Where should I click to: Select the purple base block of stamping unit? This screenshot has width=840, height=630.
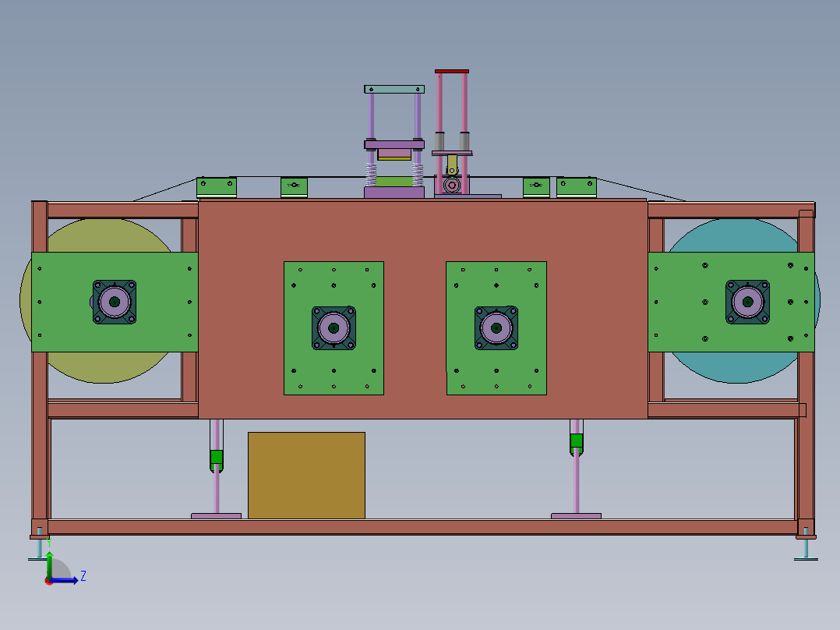point(394,193)
